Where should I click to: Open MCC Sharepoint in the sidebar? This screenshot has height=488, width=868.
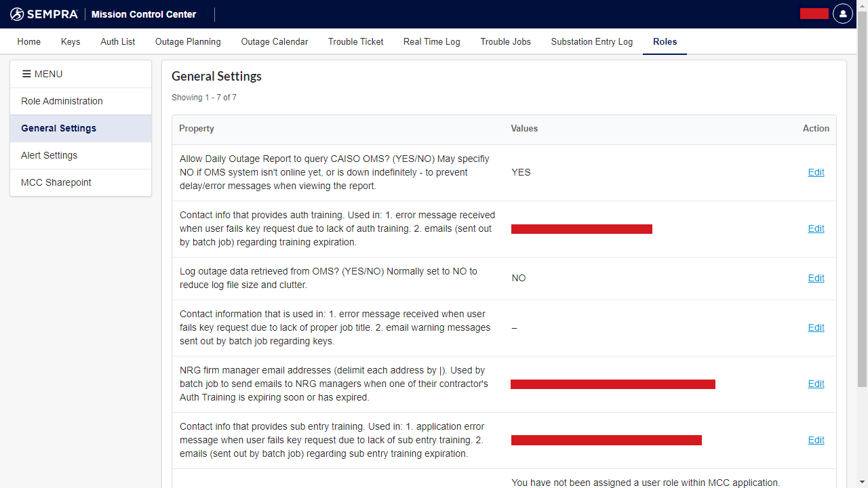pos(56,182)
